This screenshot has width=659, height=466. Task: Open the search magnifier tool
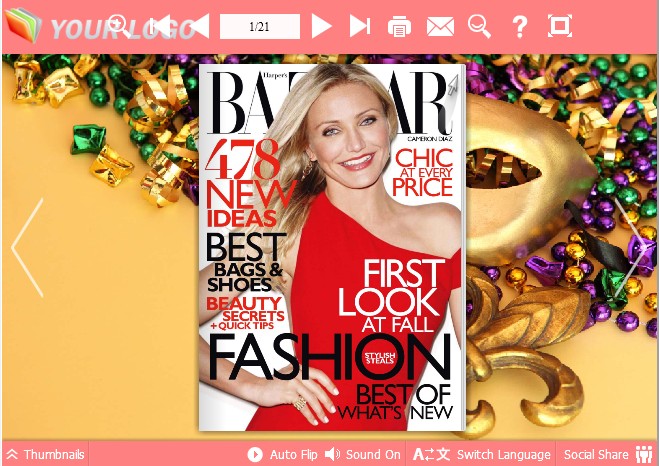[x=480, y=26]
